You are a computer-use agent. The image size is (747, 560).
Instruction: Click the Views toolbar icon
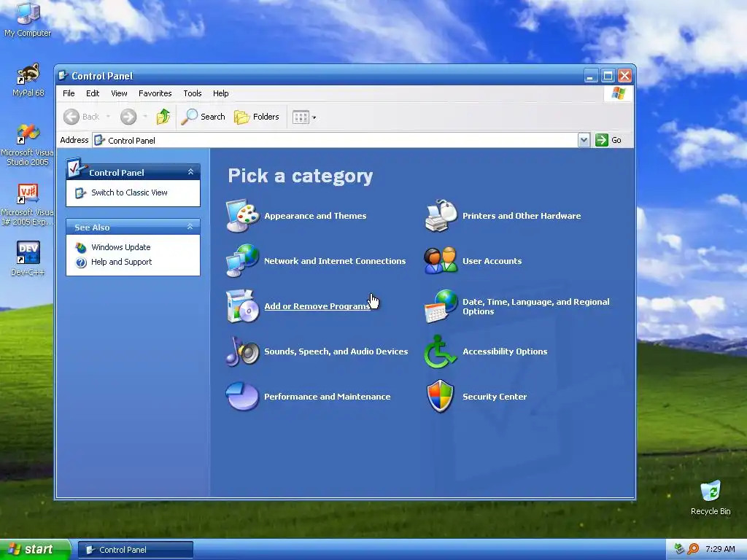click(x=301, y=117)
